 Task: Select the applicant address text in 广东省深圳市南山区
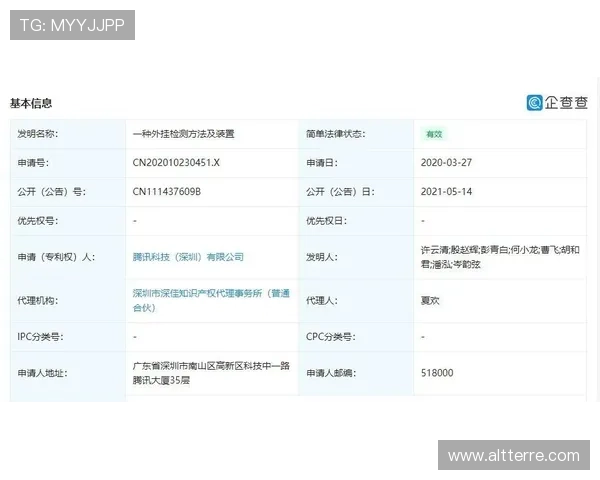point(211,373)
